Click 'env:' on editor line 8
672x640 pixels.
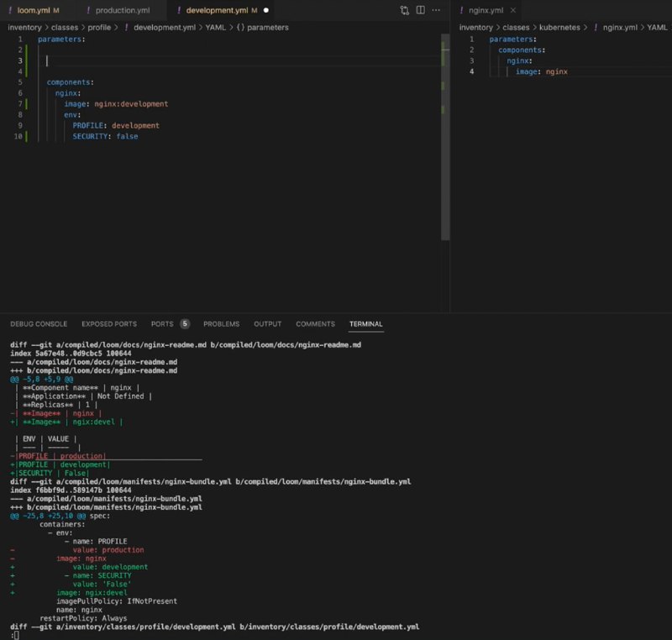tap(72, 115)
